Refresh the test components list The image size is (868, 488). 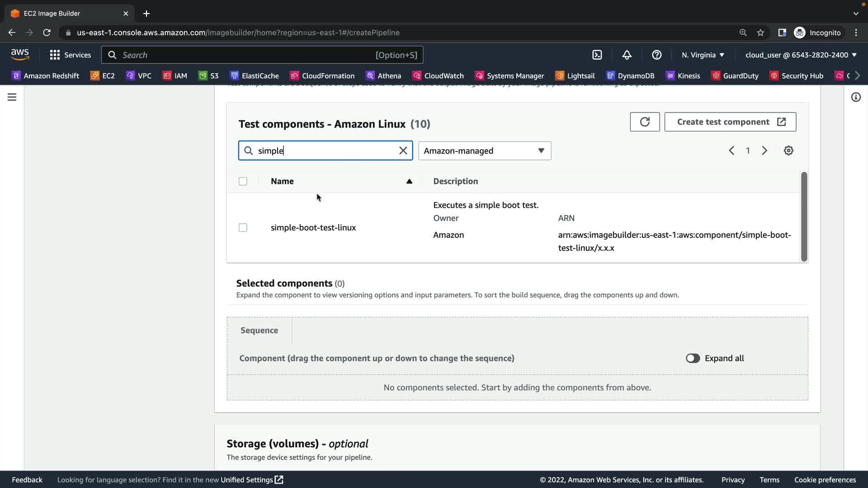pyautogui.click(x=645, y=122)
